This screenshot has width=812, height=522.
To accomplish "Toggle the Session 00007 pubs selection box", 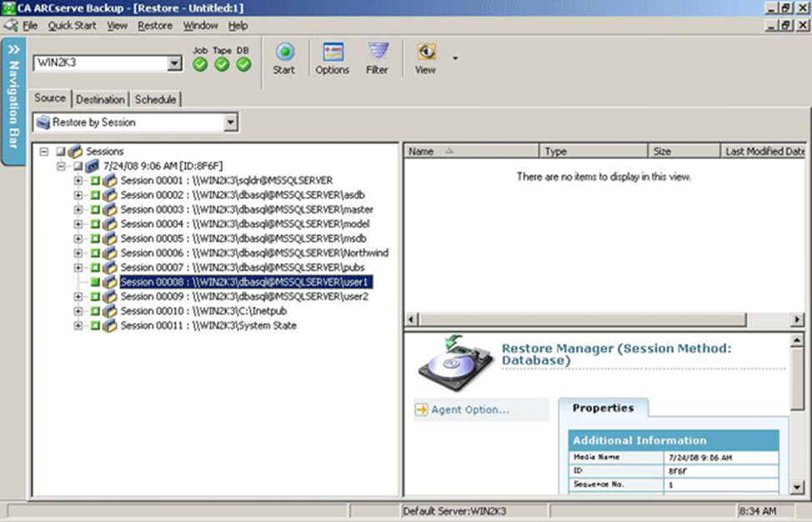I will click(95, 268).
